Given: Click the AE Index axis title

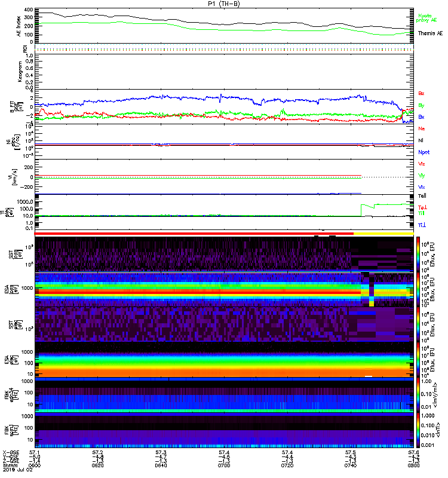Looking at the screenshot, I should click(x=19, y=26).
